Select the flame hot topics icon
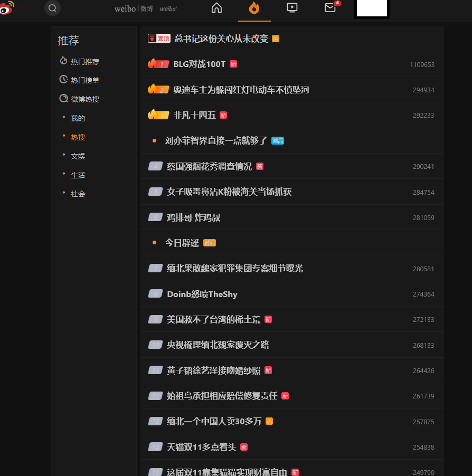Image resolution: width=472 pixels, height=476 pixels. coord(254,8)
